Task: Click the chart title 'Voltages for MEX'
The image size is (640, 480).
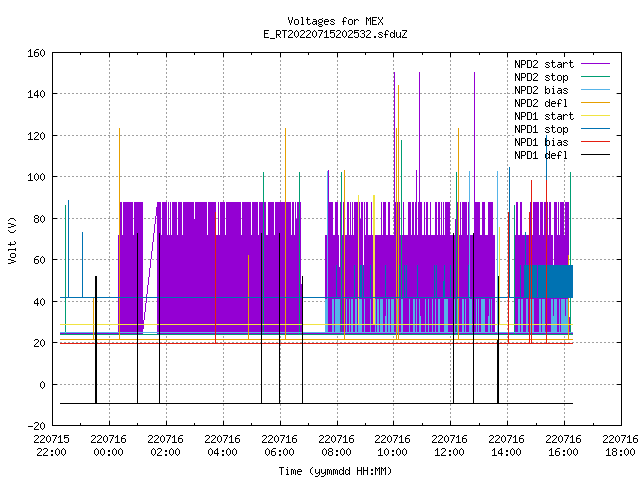Action: tap(335, 21)
